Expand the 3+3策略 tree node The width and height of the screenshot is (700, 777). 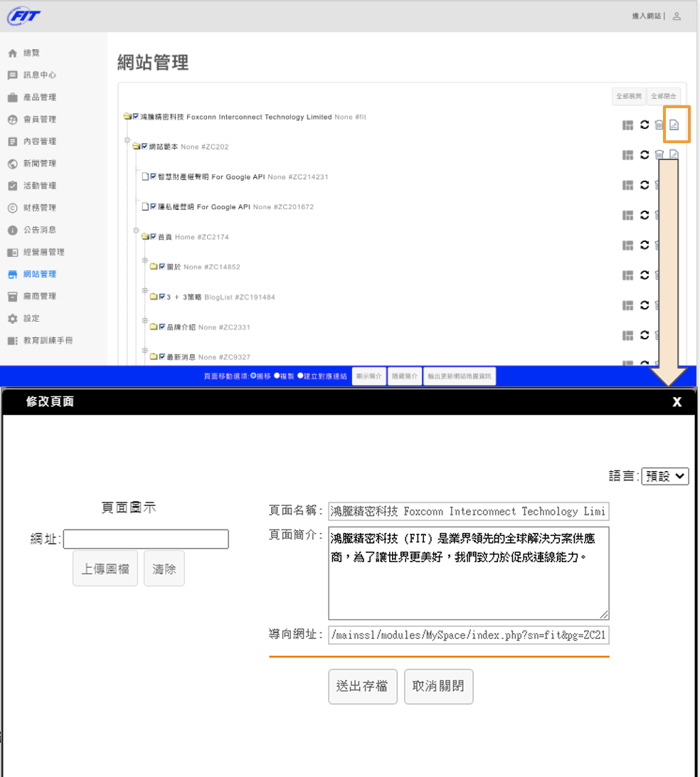(x=144, y=290)
